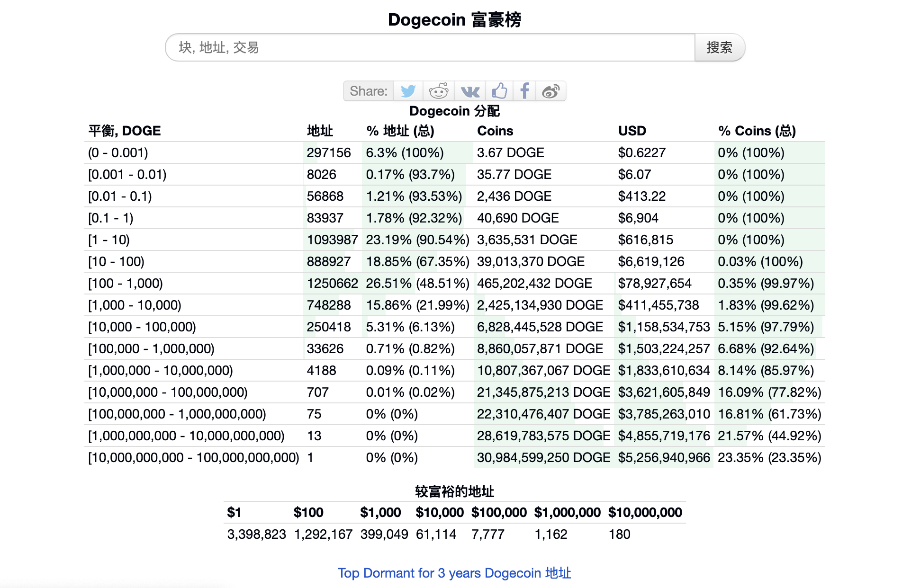
Task: Click the % 地址 (总) column header
Action: point(400,131)
